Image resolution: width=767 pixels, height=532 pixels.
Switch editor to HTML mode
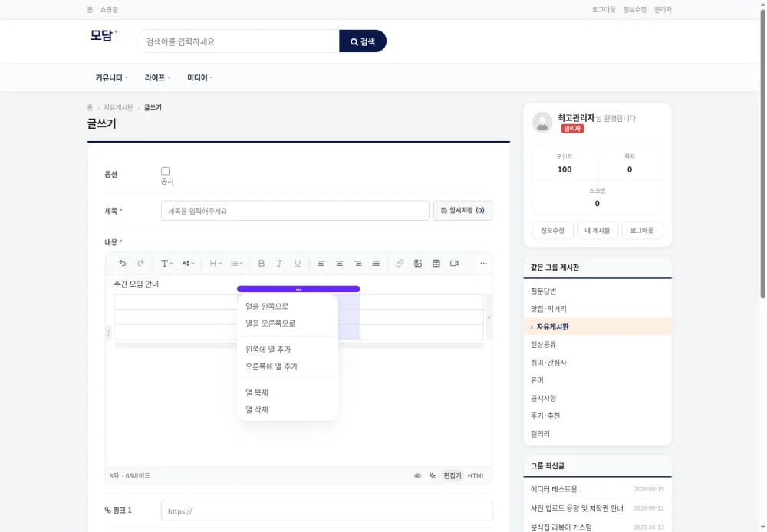[x=476, y=475]
